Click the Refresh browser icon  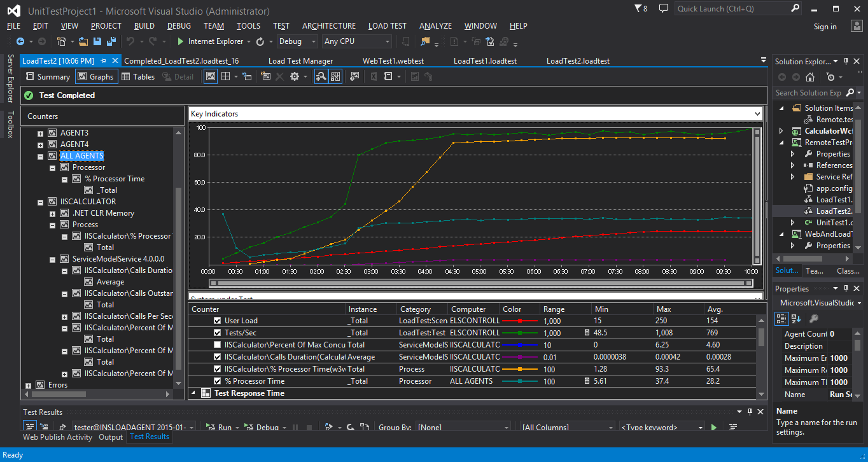[260, 41]
